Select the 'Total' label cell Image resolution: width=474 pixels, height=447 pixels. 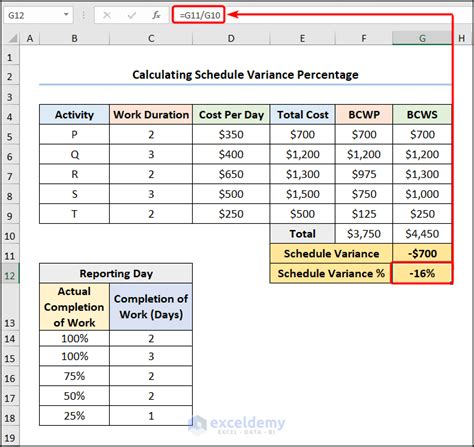click(x=302, y=234)
